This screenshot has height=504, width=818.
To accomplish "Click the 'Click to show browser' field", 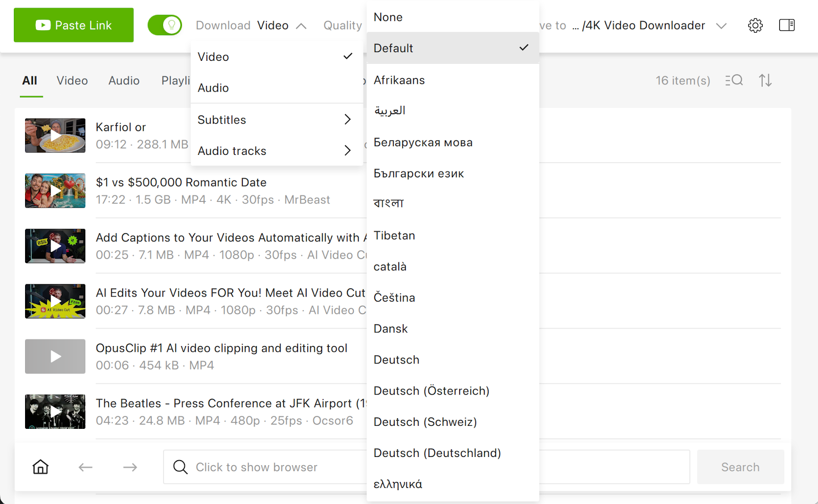I will point(426,467).
